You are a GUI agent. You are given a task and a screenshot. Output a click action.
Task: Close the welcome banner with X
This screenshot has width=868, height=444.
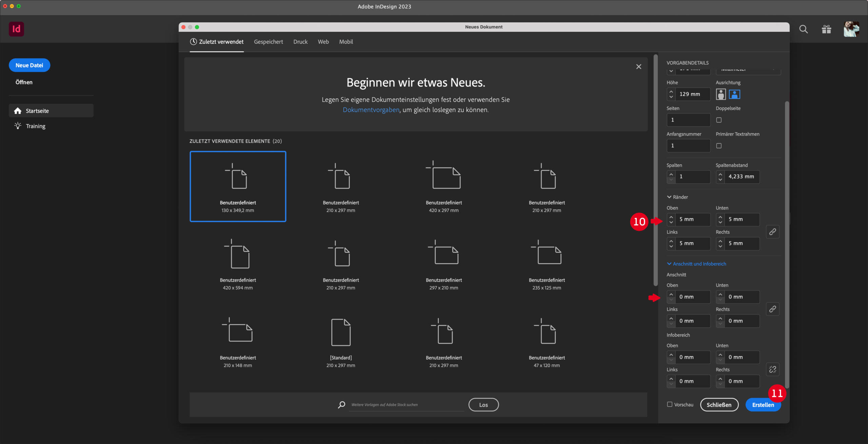[x=638, y=67]
